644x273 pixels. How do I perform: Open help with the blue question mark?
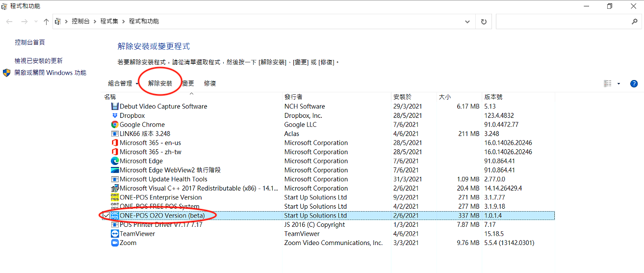click(633, 83)
